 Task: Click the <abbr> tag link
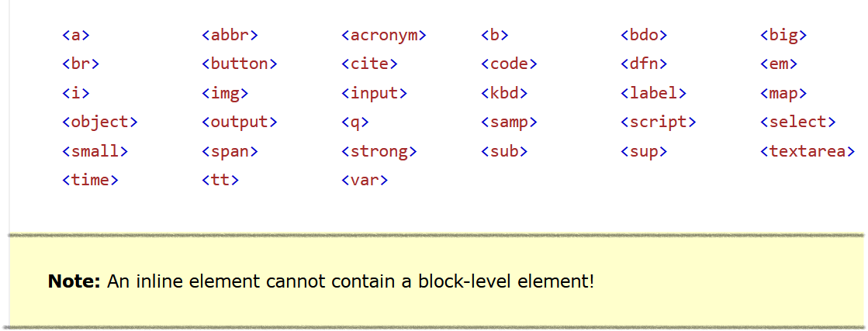point(230,35)
